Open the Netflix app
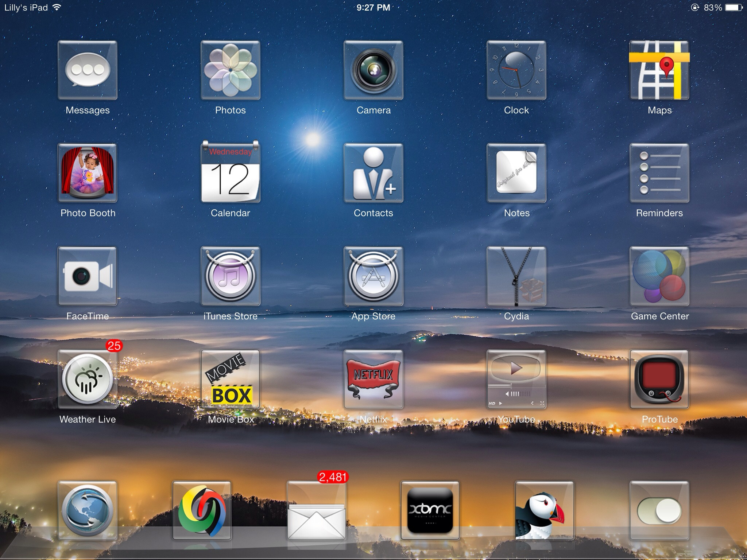This screenshot has height=560, width=747. click(x=373, y=379)
